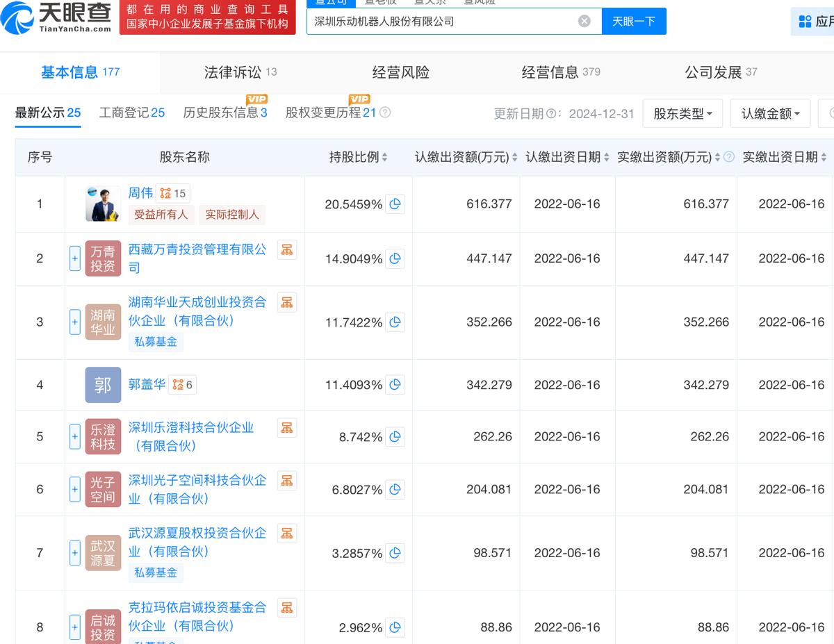Click the 天眼一下 search button
This screenshot has height=644, width=834.
click(x=634, y=22)
